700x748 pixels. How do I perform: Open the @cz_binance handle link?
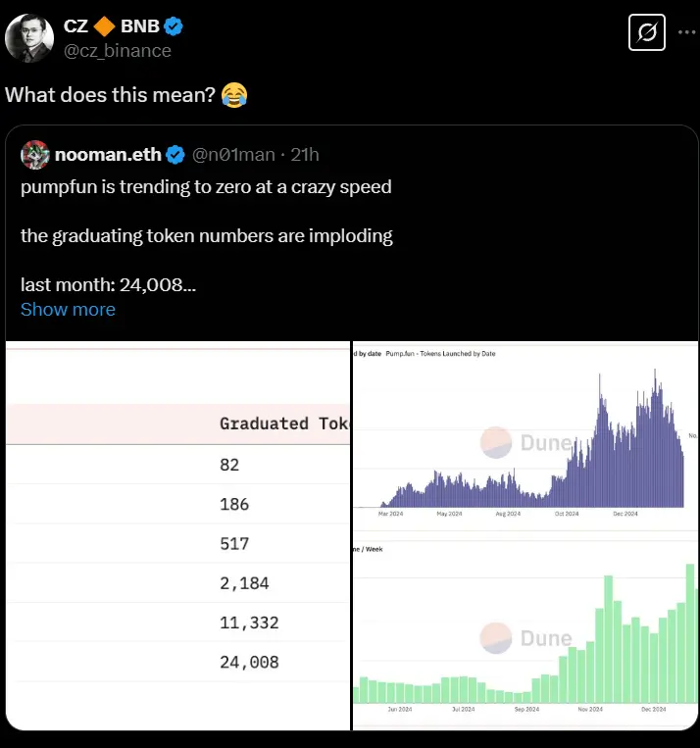tap(117, 50)
